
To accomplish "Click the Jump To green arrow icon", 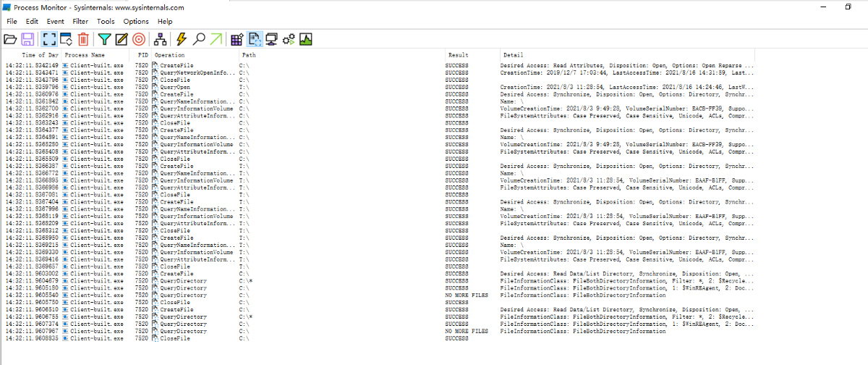I will click(x=216, y=39).
